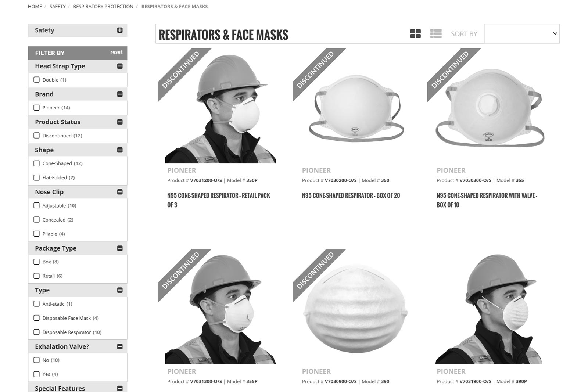Go to Respiratory Protection breadcrumb

(103, 7)
